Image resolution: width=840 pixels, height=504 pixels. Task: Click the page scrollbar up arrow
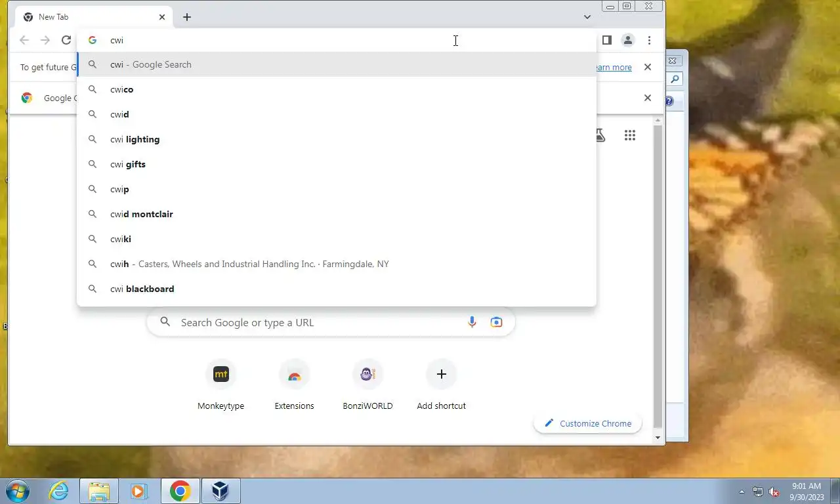tap(658, 120)
